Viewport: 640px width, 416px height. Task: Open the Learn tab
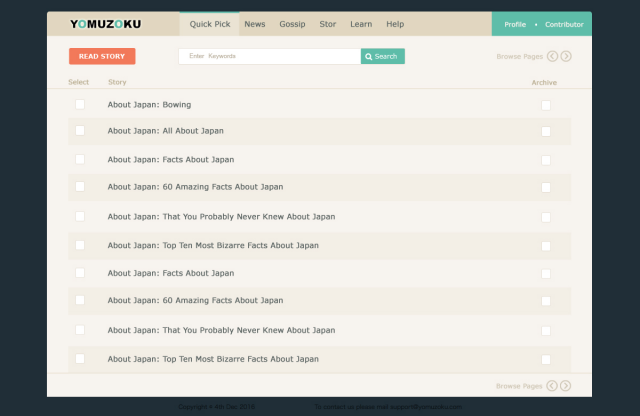click(361, 24)
